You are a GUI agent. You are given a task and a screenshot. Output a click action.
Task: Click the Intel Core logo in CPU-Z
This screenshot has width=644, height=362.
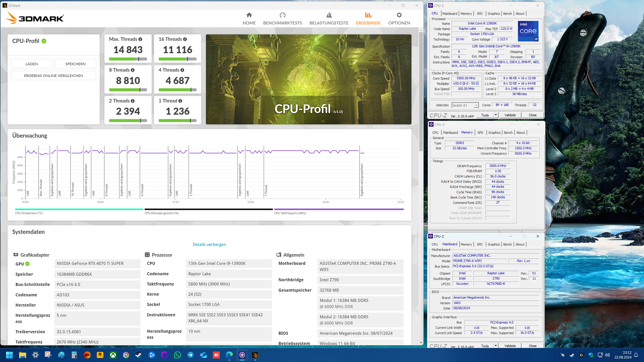[x=528, y=31]
